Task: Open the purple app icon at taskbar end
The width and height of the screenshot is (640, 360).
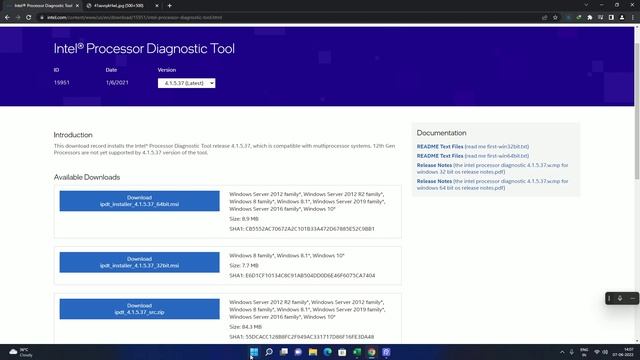Action: [386, 352]
